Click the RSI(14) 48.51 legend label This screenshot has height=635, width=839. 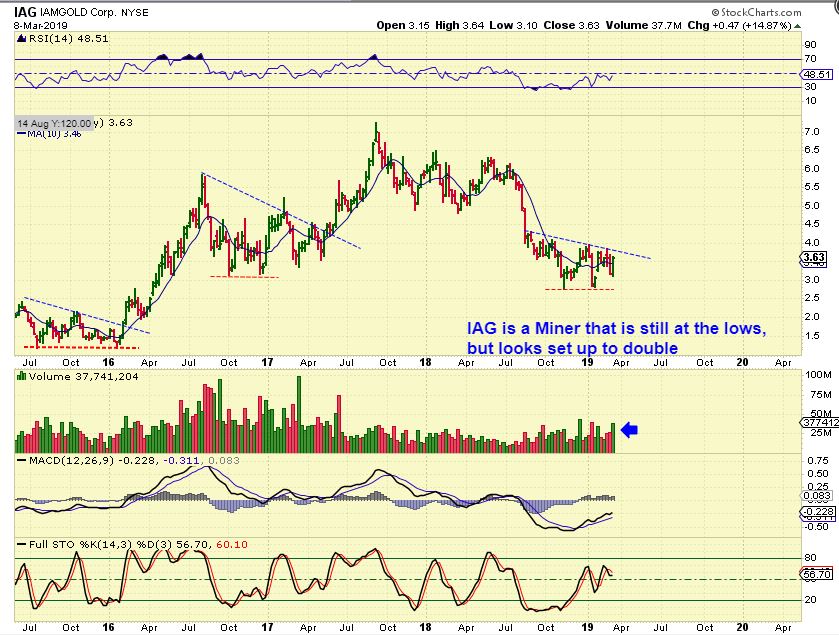pos(68,39)
